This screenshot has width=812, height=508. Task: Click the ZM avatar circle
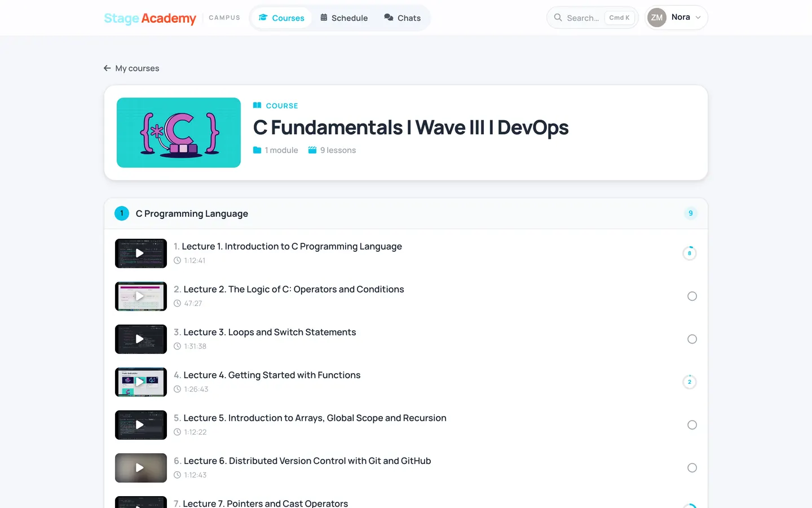[x=657, y=17]
